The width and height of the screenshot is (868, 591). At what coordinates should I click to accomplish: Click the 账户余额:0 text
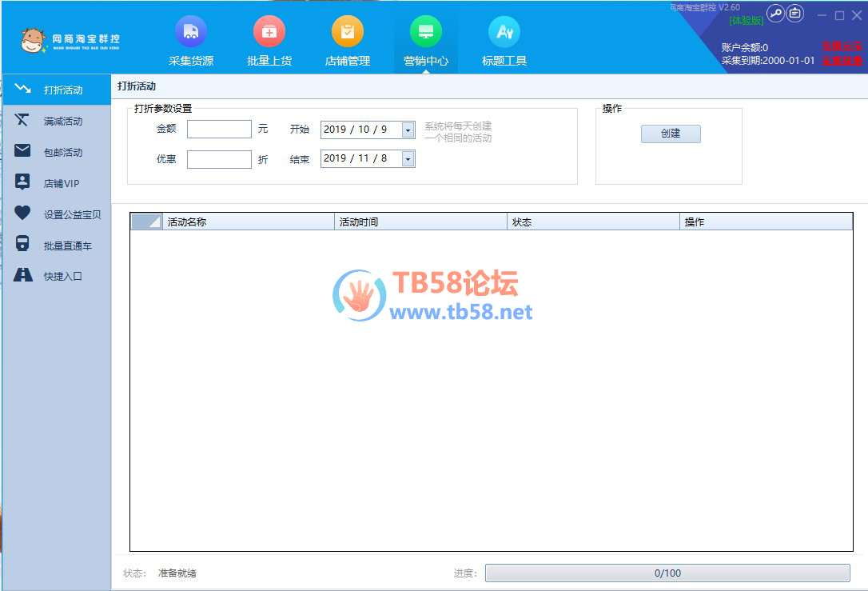coord(745,48)
